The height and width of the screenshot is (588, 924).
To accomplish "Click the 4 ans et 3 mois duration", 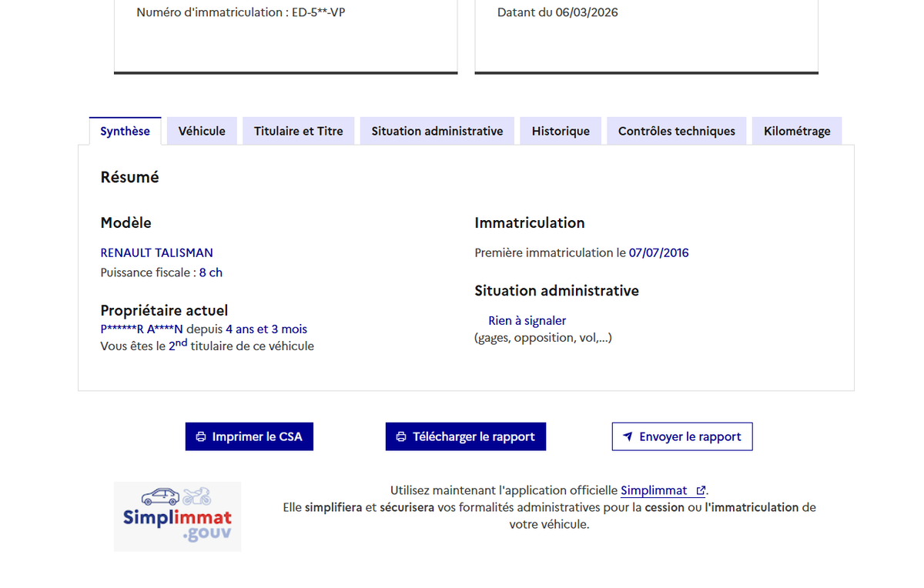I will (x=266, y=329).
